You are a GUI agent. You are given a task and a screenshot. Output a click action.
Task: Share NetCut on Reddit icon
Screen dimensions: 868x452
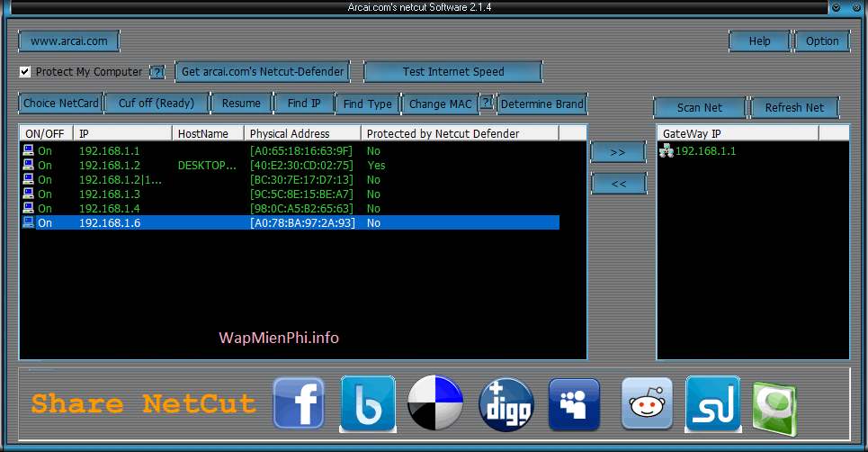click(x=647, y=403)
